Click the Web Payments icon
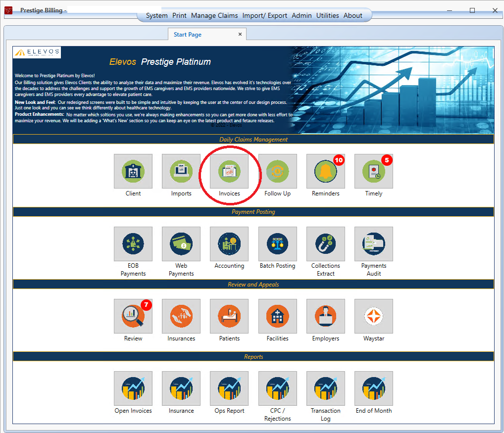504x433 pixels. coord(181,244)
